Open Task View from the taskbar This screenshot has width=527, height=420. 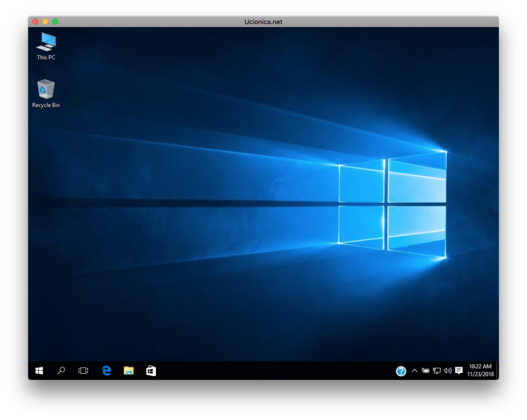pos(83,371)
